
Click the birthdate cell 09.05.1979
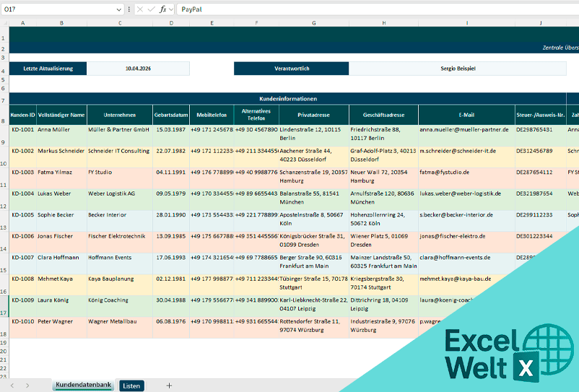coord(171,200)
